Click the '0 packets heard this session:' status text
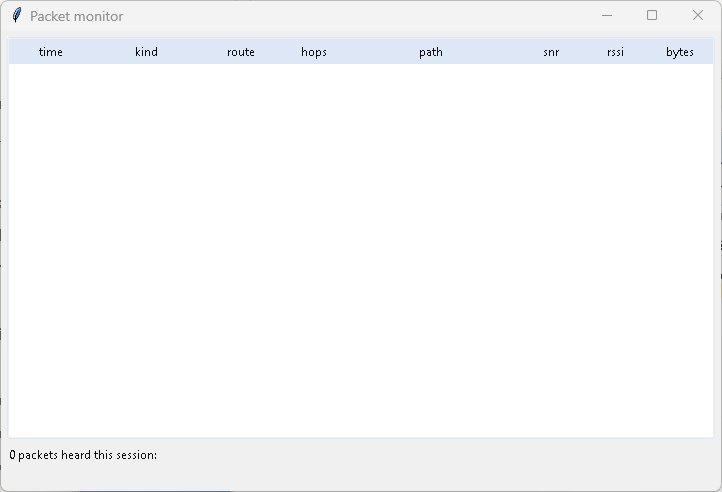 [x=83, y=455]
